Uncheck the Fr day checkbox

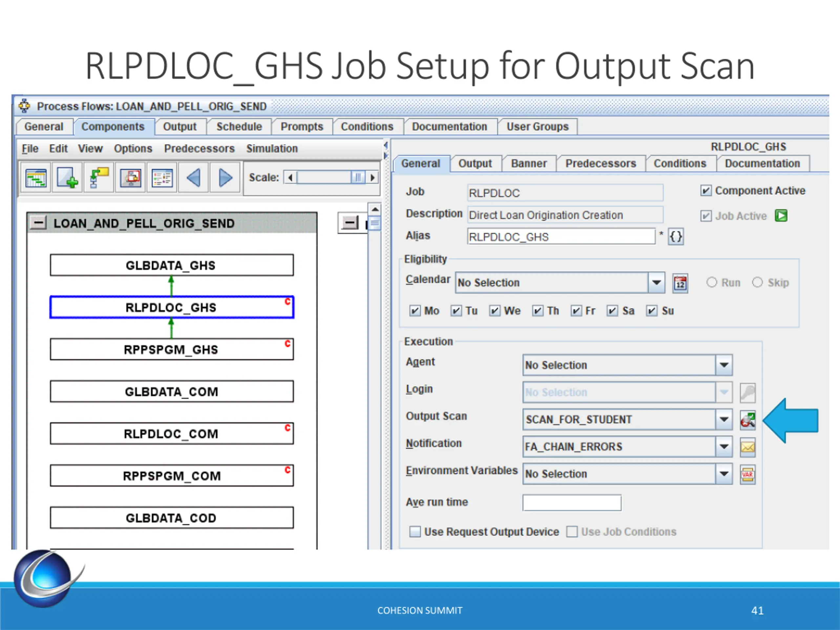(x=576, y=311)
